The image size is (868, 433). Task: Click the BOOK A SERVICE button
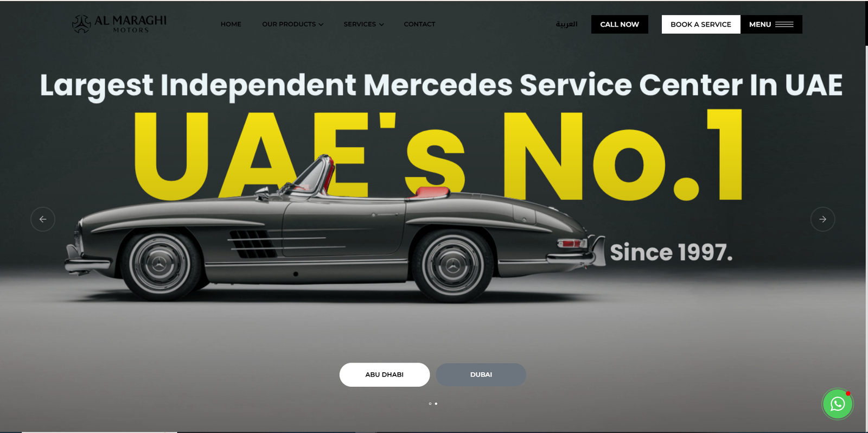701,24
